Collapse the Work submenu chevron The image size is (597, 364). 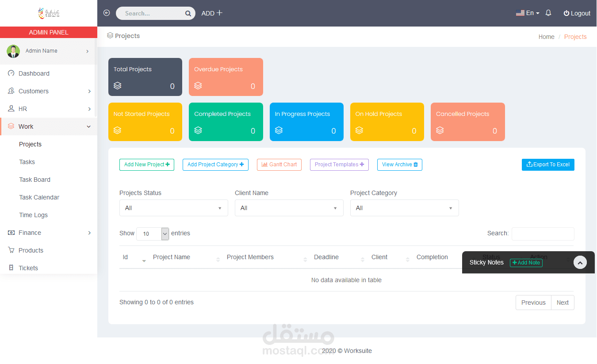tap(88, 126)
